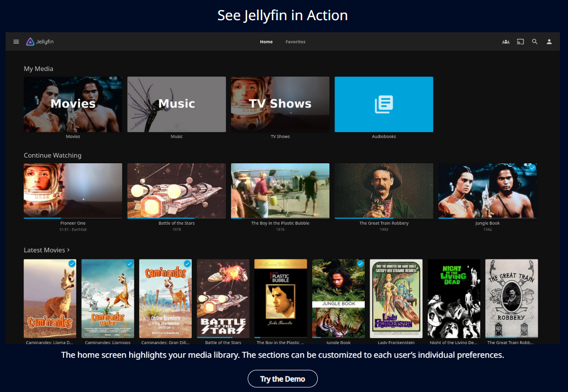Open Jungle Book poster in Latest Movies
The image size is (568, 392).
[x=338, y=299]
